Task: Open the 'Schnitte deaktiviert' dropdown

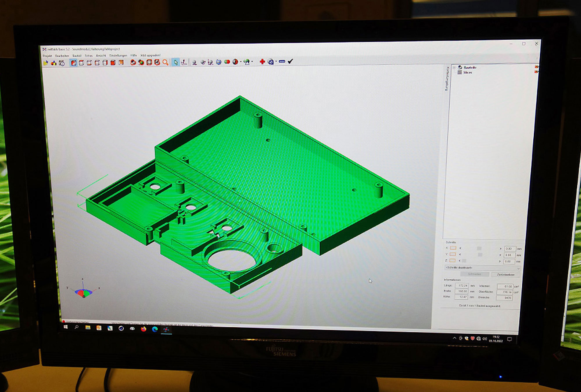Action: pos(482,268)
